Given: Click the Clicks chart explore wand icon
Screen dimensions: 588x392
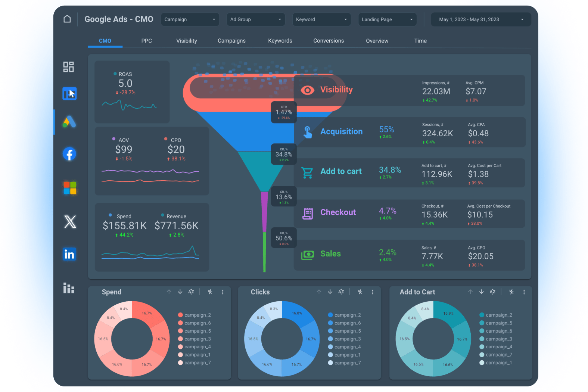Looking at the screenshot, I should (x=360, y=292).
